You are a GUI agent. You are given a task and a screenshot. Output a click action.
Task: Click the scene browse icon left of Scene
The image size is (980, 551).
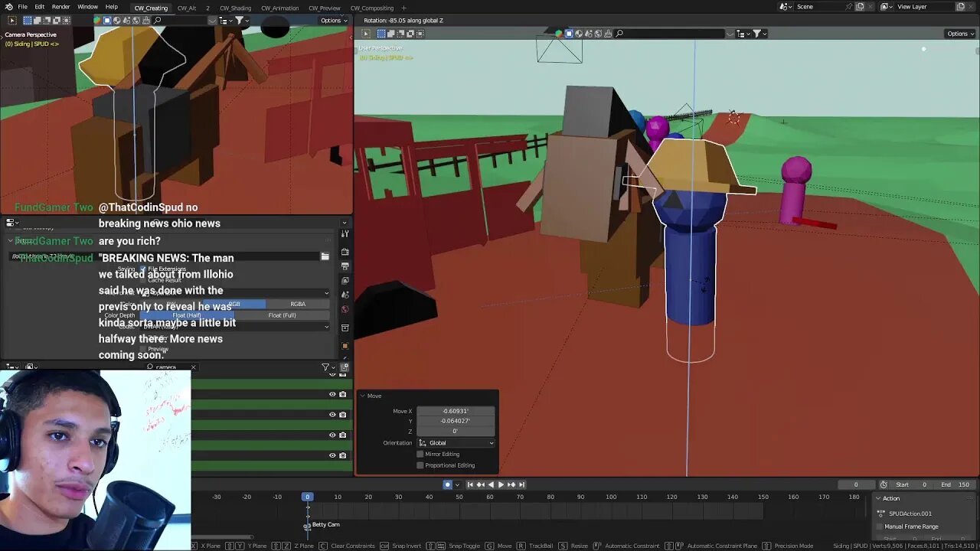click(x=784, y=7)
